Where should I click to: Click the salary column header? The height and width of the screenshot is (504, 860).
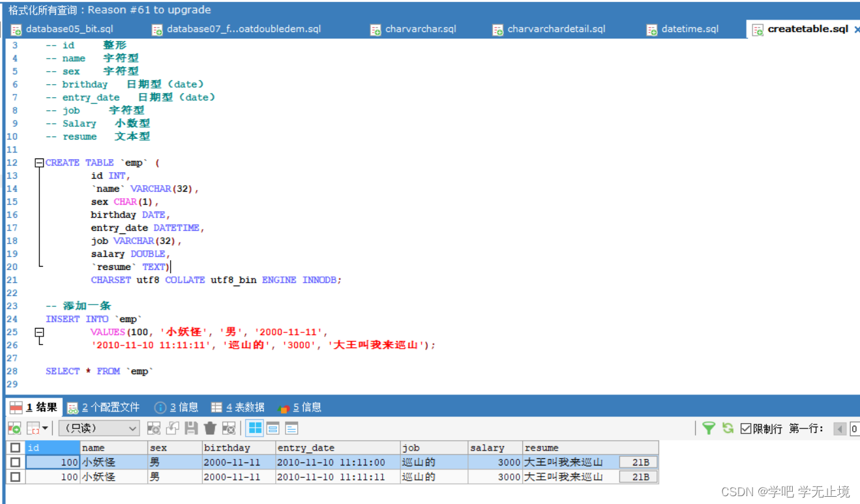[x=496, y=448]
